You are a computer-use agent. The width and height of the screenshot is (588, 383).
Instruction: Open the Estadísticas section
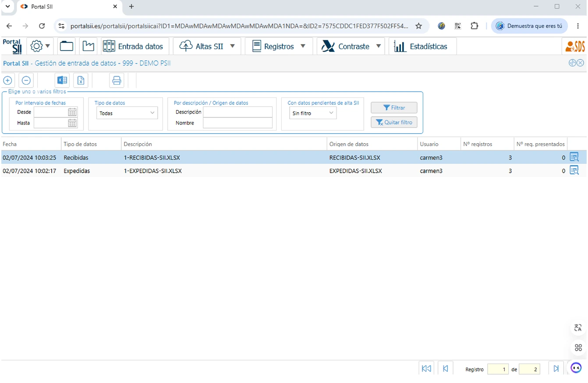(422, 46)
